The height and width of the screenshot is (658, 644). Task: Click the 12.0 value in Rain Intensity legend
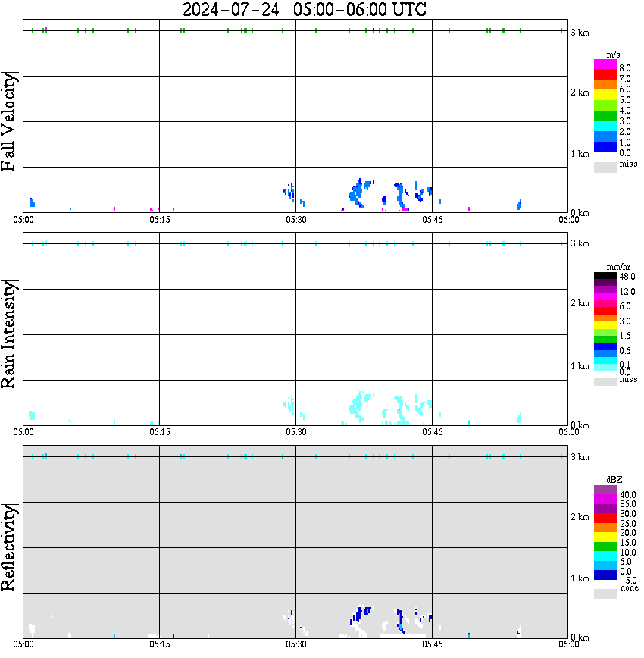pos(627,292)
